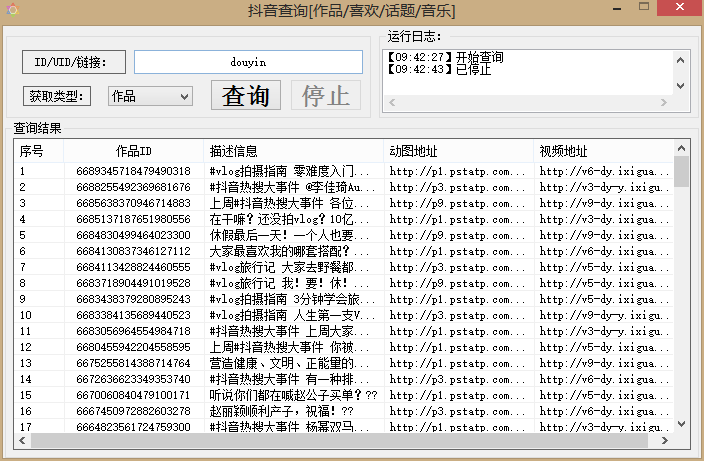Select ID 6689345718479490318
The width and height of the screenshot is (704, 461).
[x=133, y=171]
